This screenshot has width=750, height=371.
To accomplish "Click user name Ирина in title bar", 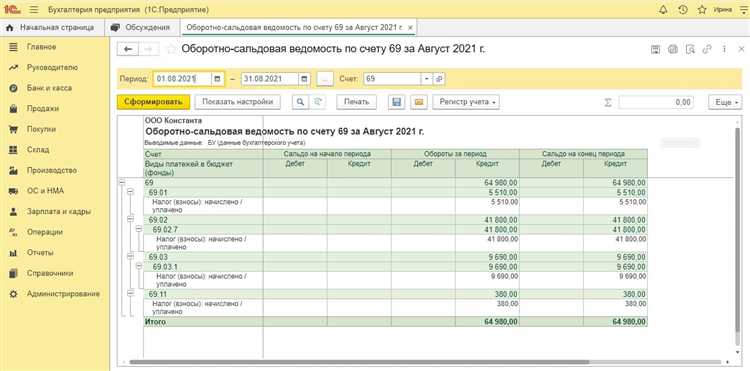I will tap(723, 10).
